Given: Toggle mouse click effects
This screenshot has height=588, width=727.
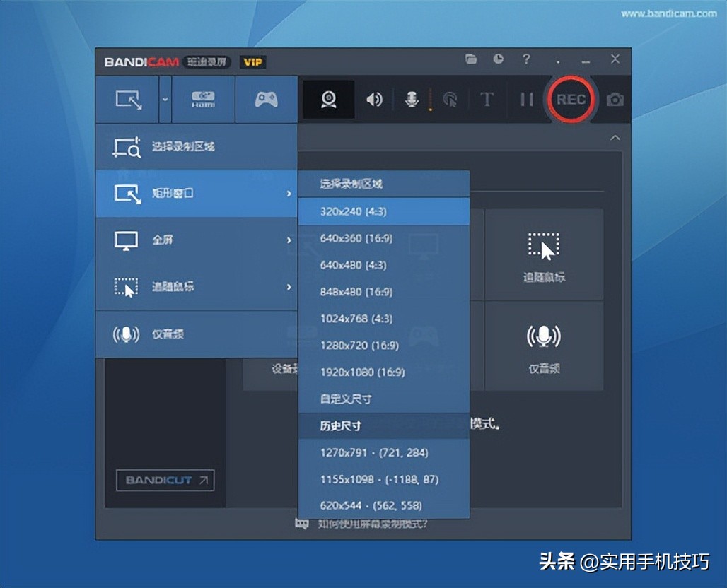Looking at the screenshot, I should [x=449, y=99].
